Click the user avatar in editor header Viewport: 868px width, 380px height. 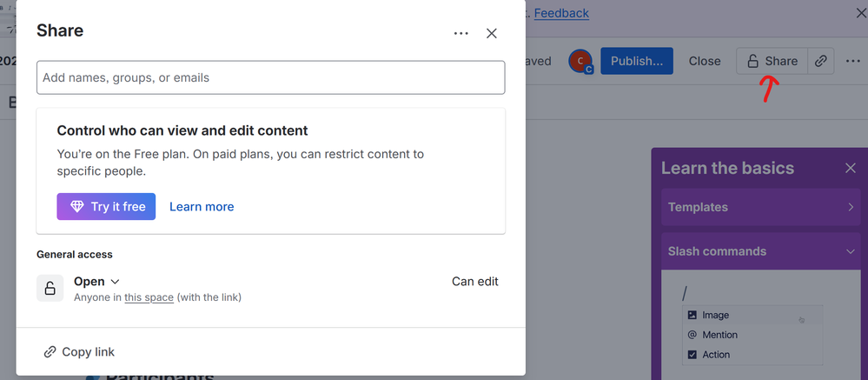580,61
